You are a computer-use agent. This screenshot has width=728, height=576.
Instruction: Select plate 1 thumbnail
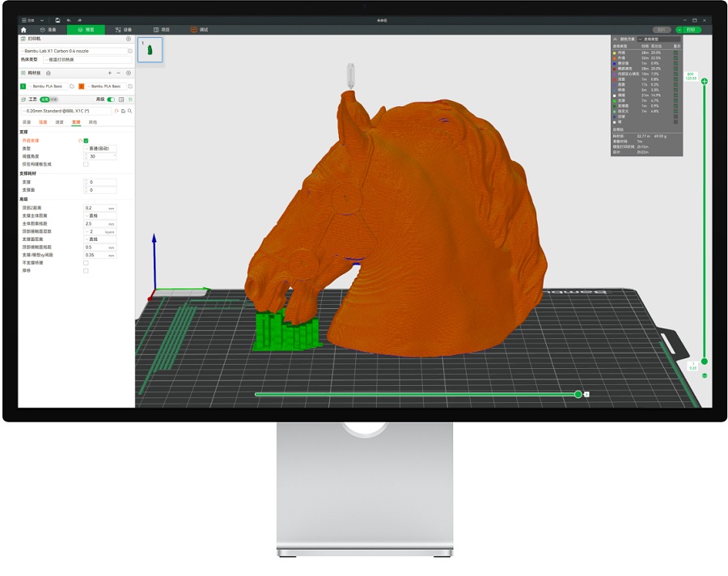[150, 49]
